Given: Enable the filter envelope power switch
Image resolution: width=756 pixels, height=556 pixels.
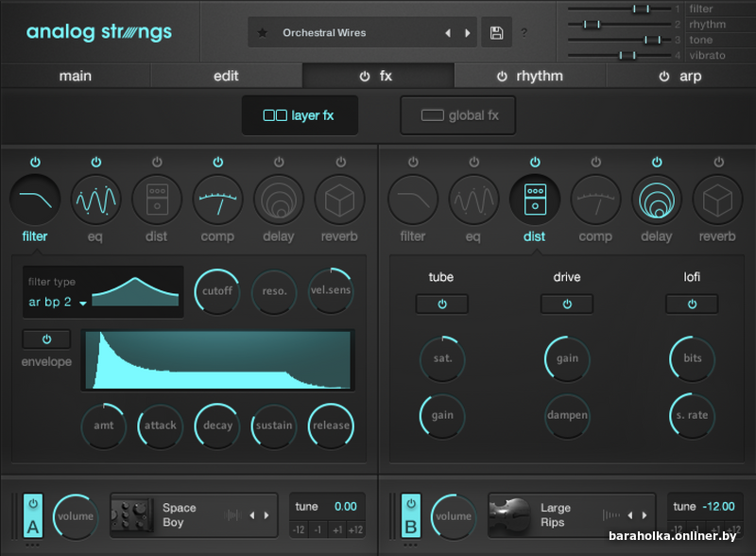Looking at the screenshot, I should coord(46,339).
